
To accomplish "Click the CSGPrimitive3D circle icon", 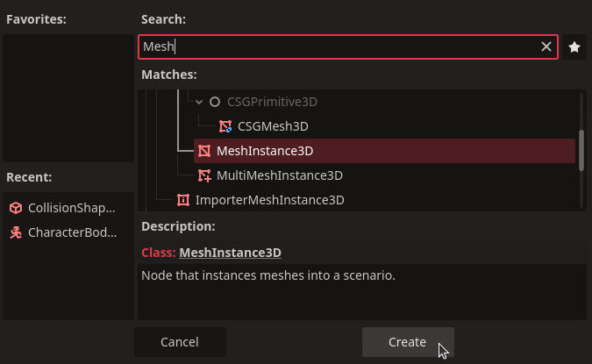I will click(x=215, y=102).
